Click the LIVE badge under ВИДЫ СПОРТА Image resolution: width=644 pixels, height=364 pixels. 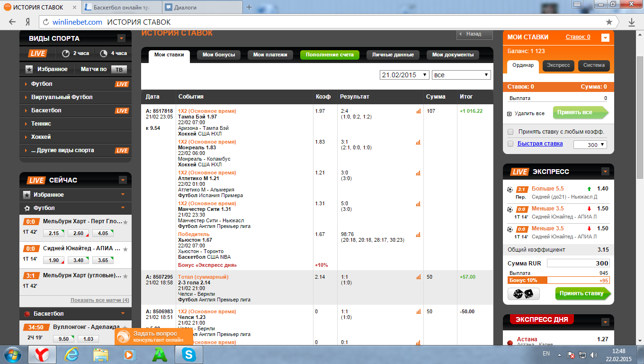click(37, 54)
